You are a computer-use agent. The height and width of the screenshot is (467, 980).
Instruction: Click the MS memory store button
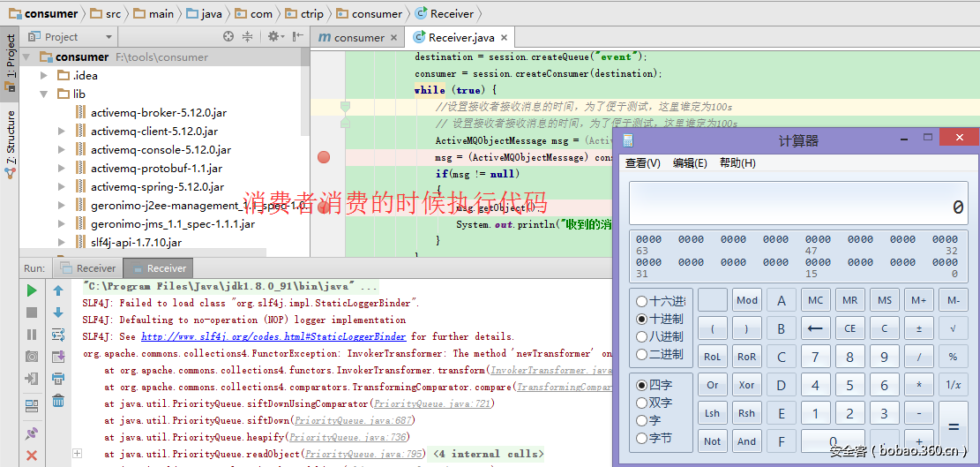(x=884, y=300)
